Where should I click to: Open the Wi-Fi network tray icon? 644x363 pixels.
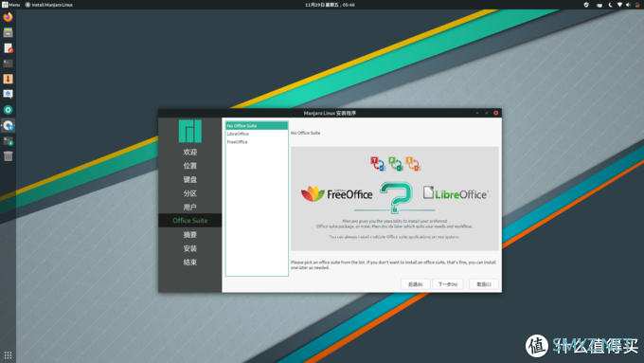619,5
